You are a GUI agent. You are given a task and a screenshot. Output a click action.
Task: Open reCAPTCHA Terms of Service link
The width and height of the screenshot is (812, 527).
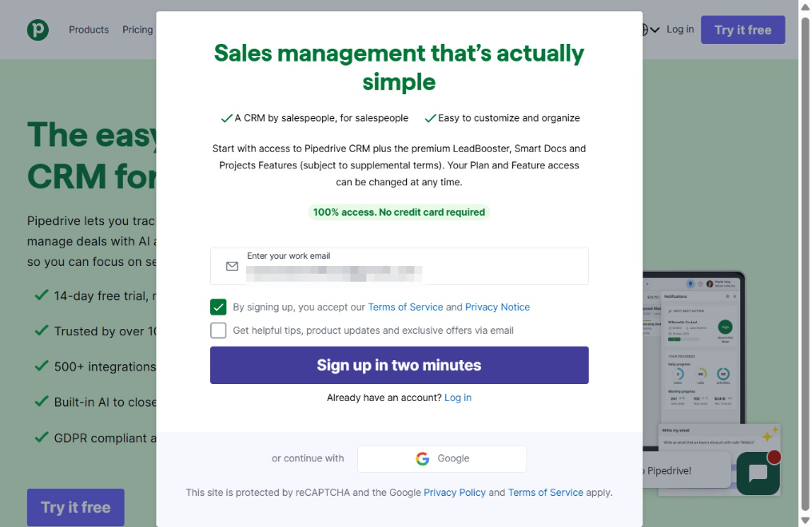(545, 493)
